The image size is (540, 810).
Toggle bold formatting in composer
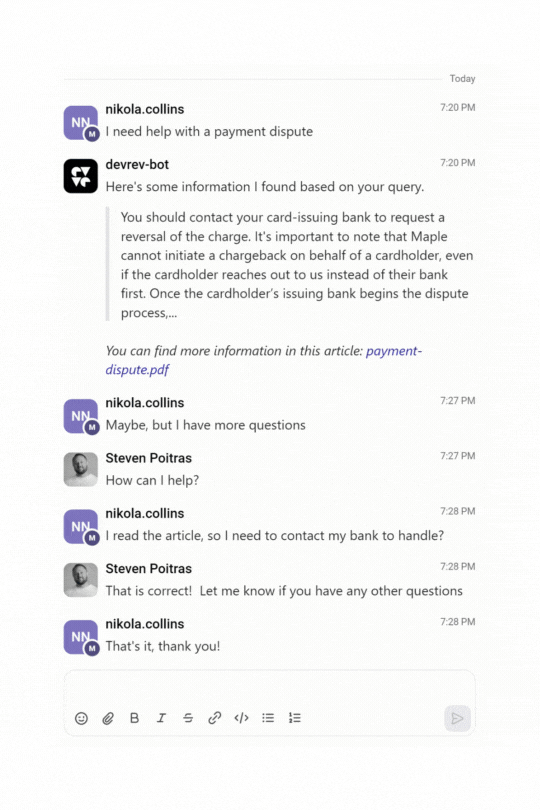tap(134, 718)
